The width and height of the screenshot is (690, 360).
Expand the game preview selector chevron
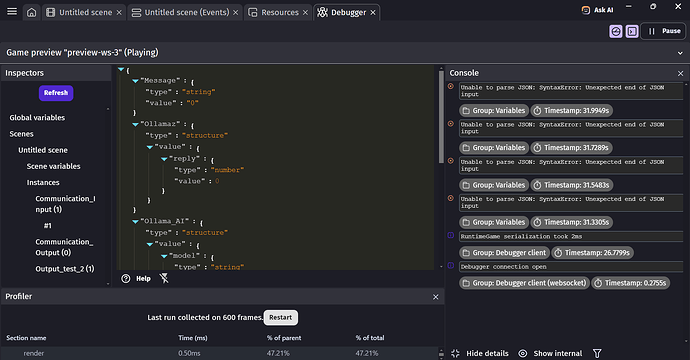(x=680, y=53)
